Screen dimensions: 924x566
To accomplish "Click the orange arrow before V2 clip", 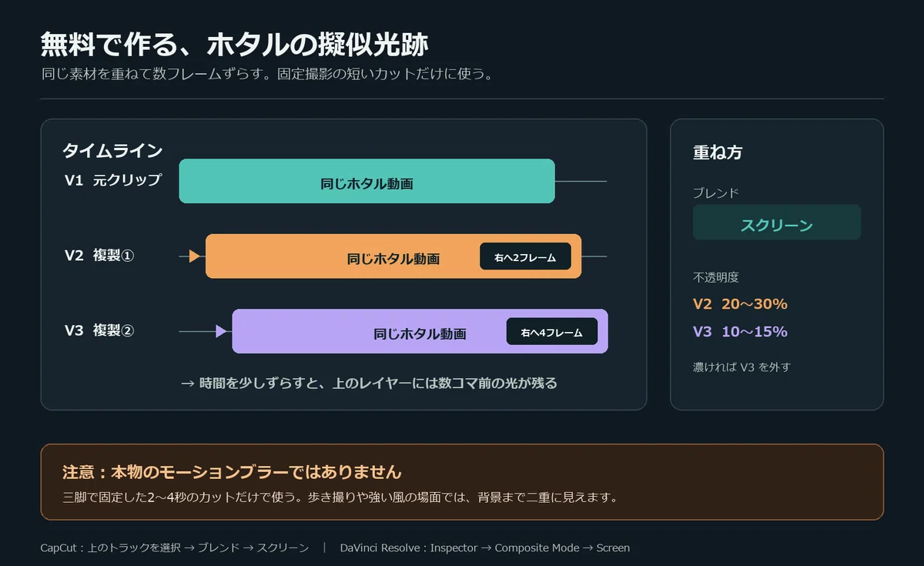I will click(x=194, y=256).
